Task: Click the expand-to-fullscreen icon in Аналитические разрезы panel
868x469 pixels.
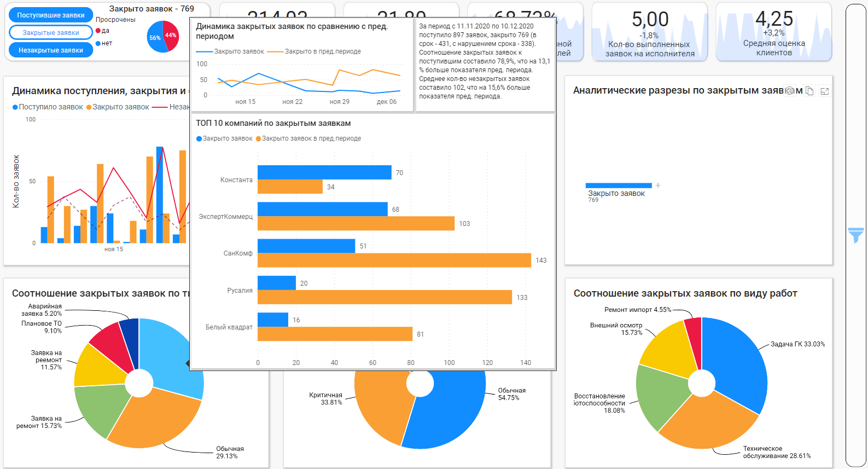Action: pyautogui.click(x=825, y=91)
